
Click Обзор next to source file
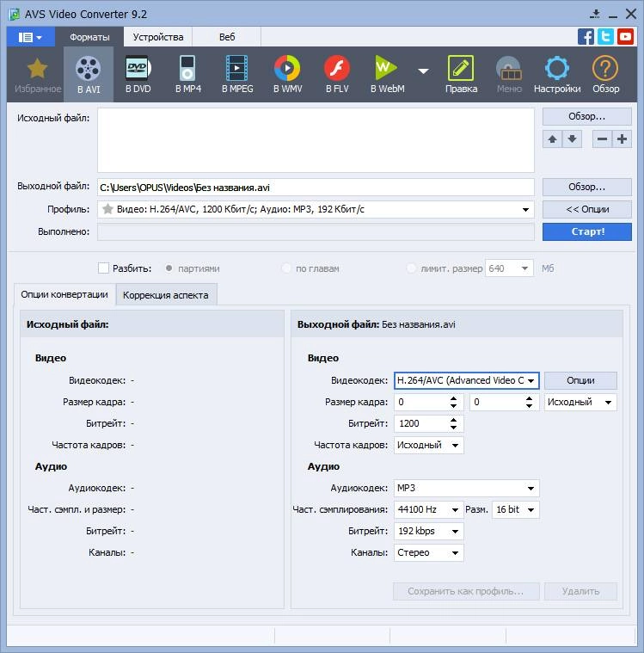click(x=587, y=117)
